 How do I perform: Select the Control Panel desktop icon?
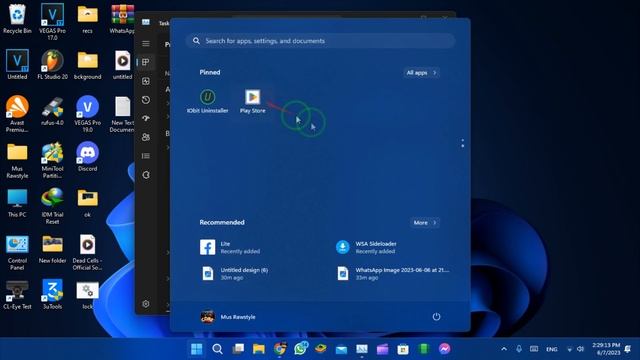17,252
